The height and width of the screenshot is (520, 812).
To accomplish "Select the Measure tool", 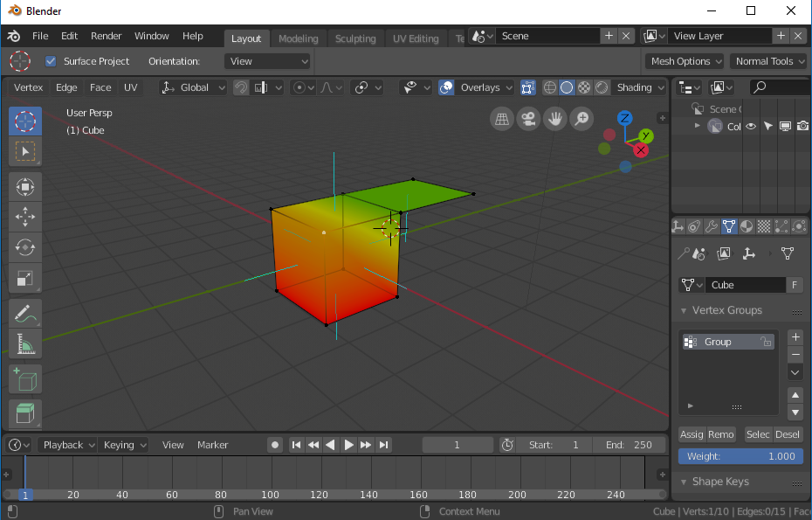I will click(x=25, y=344).
